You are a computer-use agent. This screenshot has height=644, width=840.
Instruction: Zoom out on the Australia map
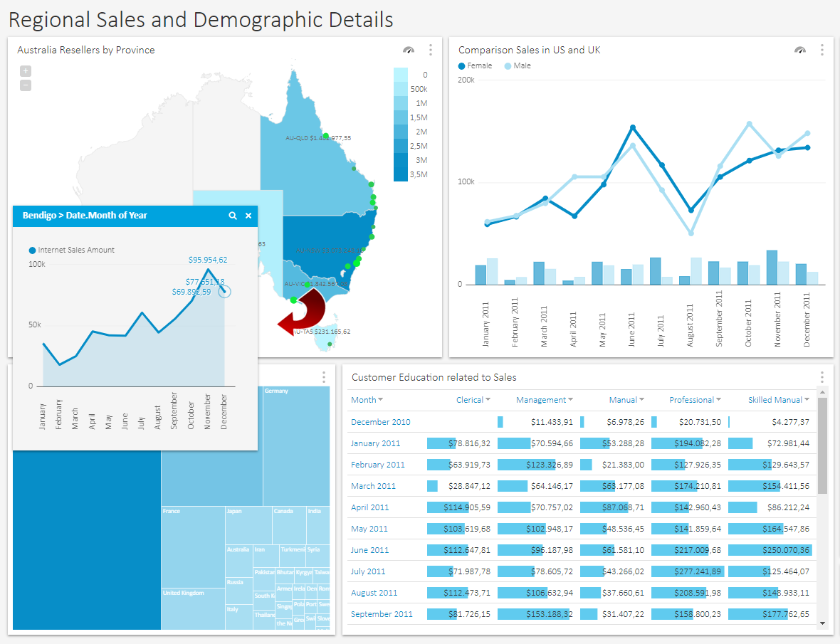click(25, 85)
